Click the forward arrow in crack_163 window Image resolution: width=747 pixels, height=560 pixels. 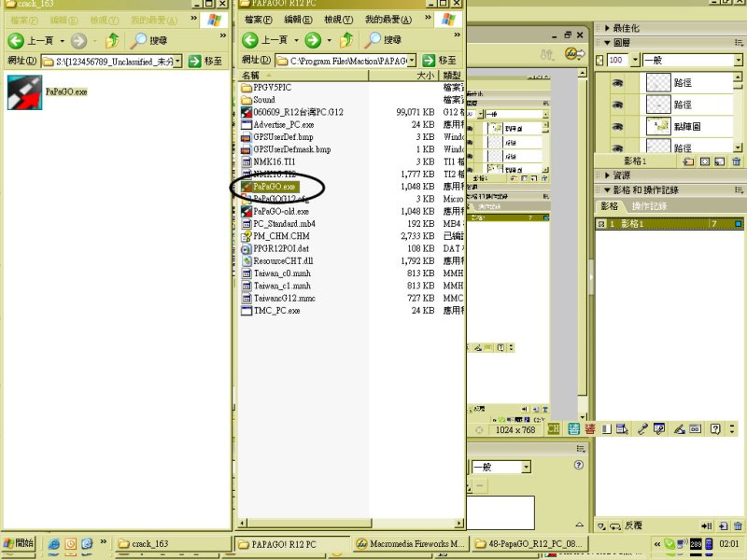point(78,40)
